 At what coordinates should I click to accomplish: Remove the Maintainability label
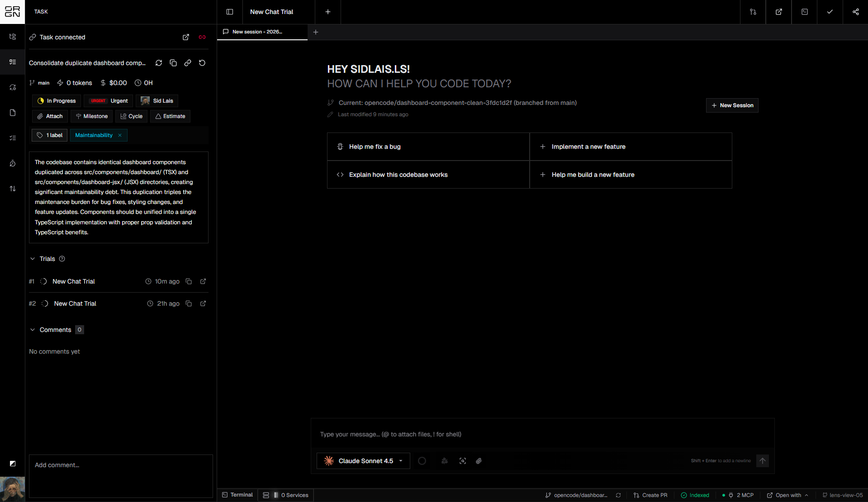pos(120,135)
